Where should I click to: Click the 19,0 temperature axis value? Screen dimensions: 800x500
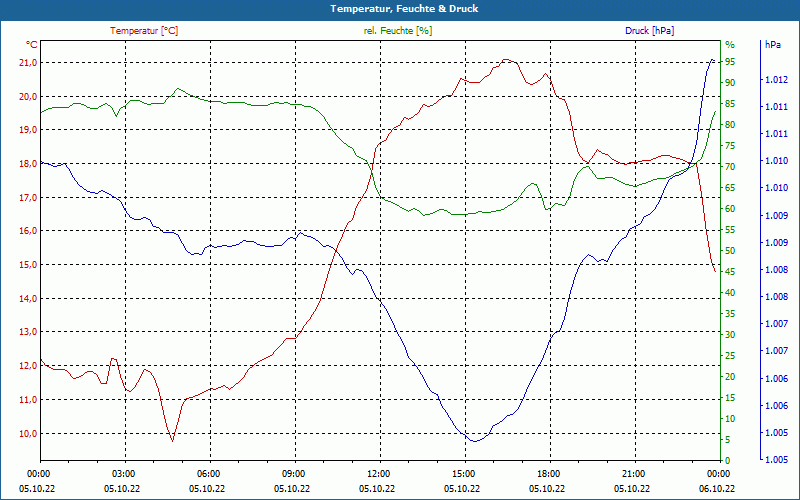tap(29, 130)
